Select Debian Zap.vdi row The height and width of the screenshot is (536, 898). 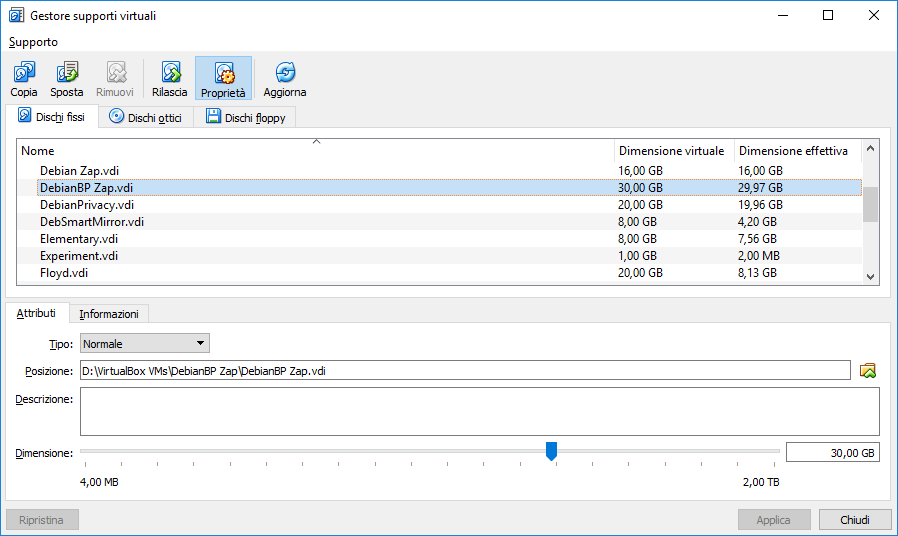coord(439,171)
